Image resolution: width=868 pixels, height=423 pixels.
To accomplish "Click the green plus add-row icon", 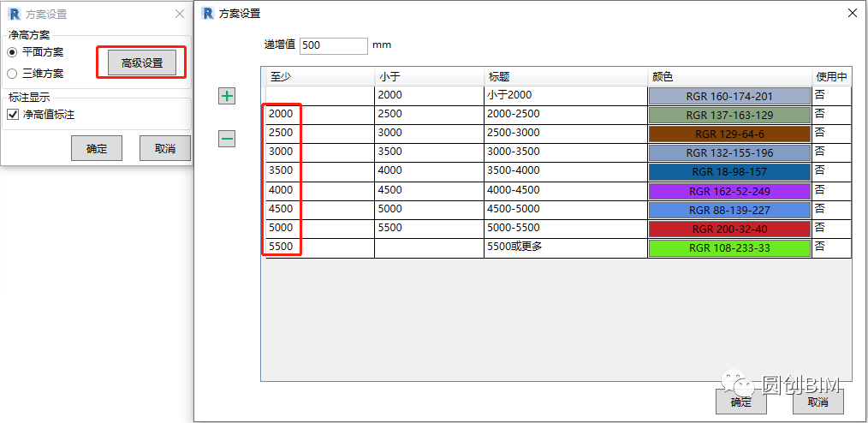I will tap(227, 97).
